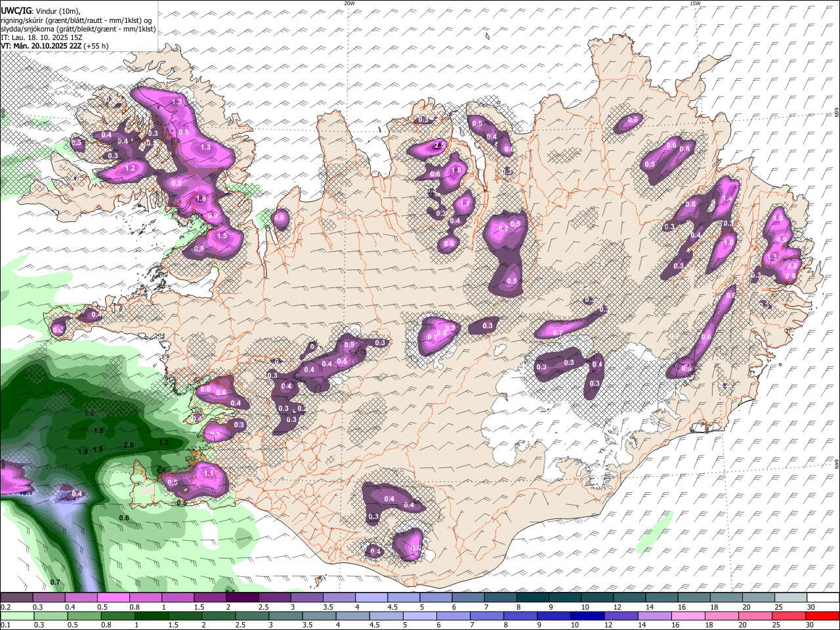Viewport: 840px width, 630px height.
Task: Click the 1.4 snowfall value in east
Action: point(727,199)
